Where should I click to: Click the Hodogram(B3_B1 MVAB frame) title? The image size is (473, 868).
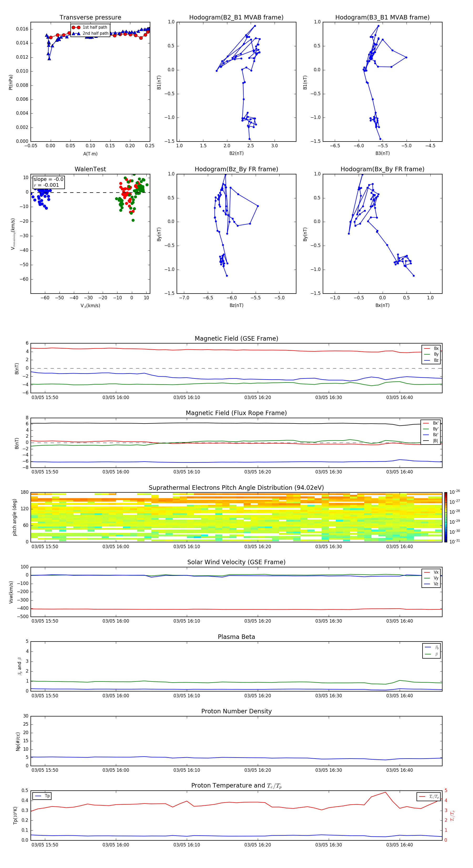pos(382,18)
